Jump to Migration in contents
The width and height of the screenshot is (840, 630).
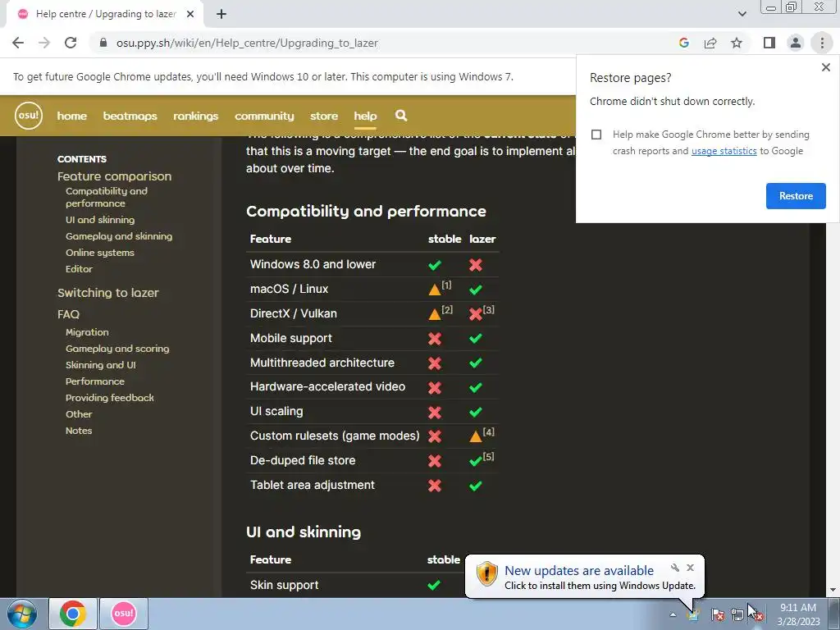(87, 332)
